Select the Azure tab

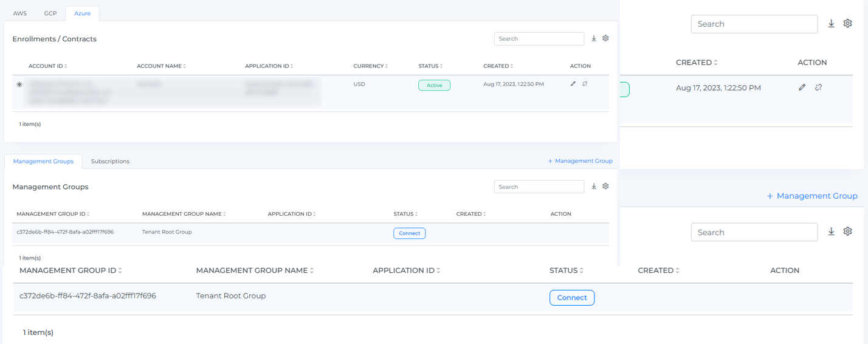[x=82, y=13]
